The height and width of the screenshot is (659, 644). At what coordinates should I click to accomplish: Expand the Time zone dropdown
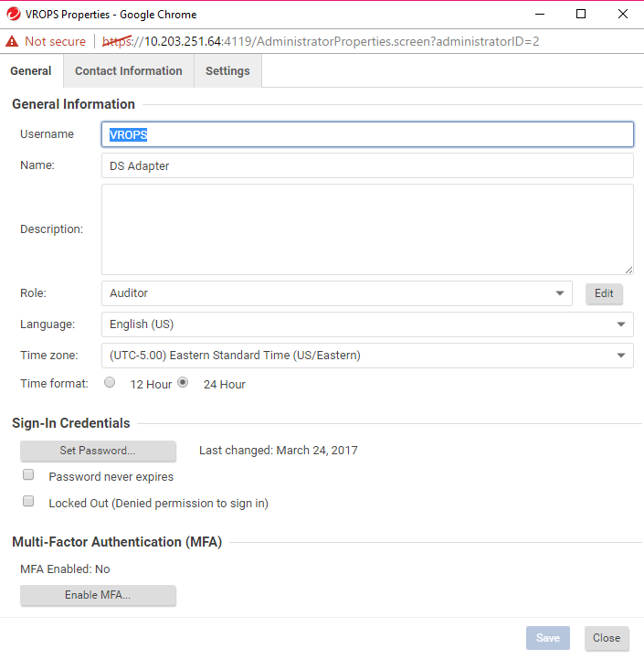(366, 356)
